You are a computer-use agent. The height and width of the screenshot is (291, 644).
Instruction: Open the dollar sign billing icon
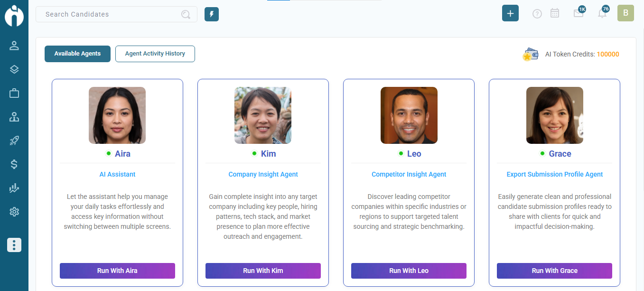(14, 164)
